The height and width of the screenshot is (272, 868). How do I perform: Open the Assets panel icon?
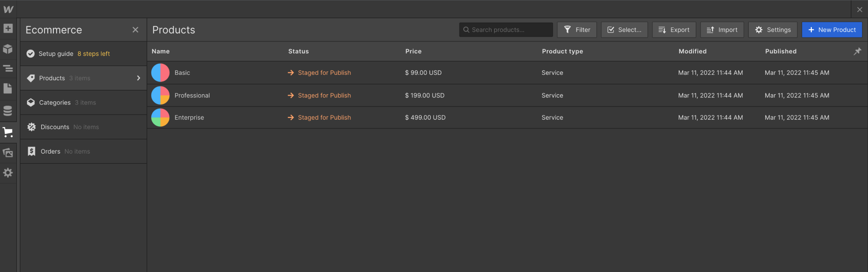coord(8,153)
